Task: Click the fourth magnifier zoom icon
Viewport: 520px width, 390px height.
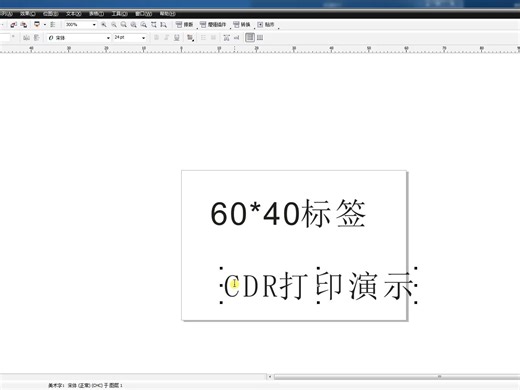Action: 134,25
